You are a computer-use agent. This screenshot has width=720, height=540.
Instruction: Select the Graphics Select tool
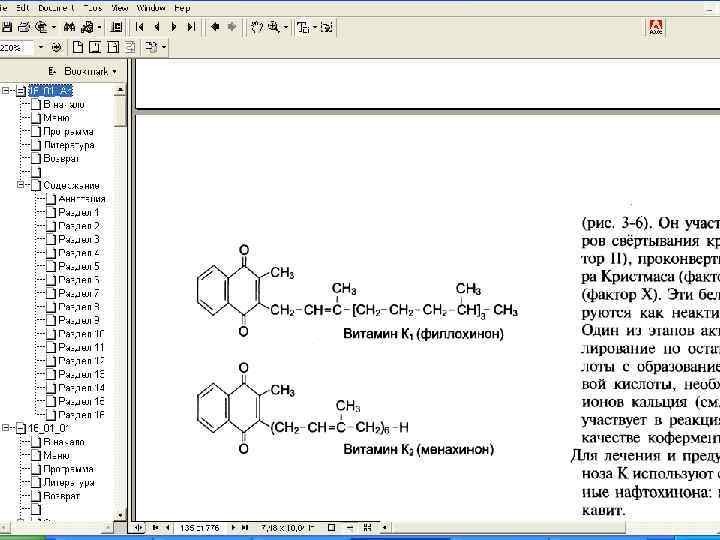coord(326,28)
